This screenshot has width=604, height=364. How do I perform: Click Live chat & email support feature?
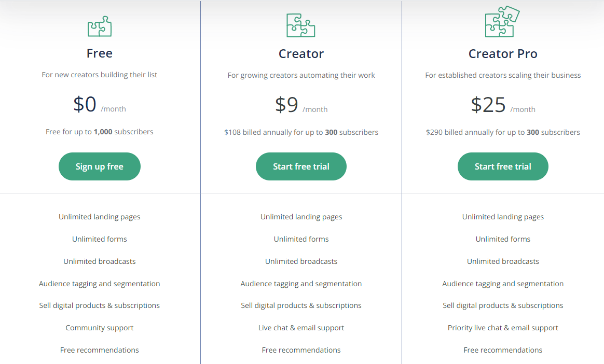click(x=301, y=328)
